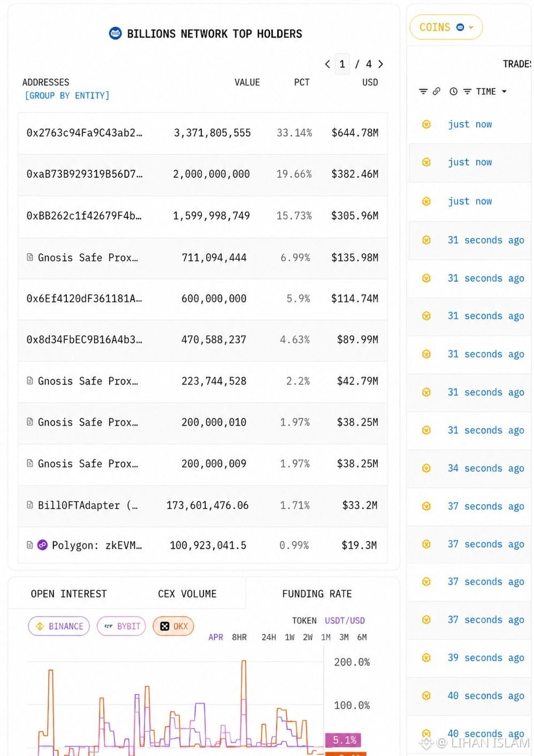Viewport: 534px width, 756px height.
Task: Click contract icon on BillOFTAdapter row
Action: (30, 505)
